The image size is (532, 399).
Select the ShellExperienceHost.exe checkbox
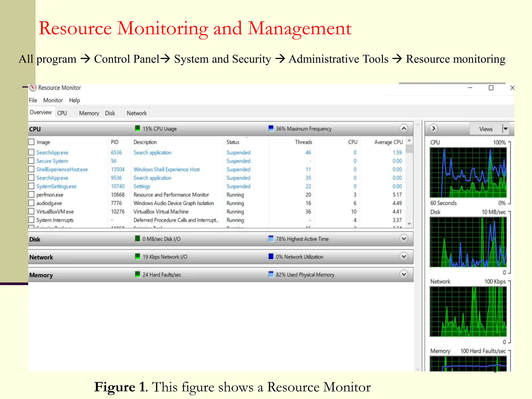31,169
